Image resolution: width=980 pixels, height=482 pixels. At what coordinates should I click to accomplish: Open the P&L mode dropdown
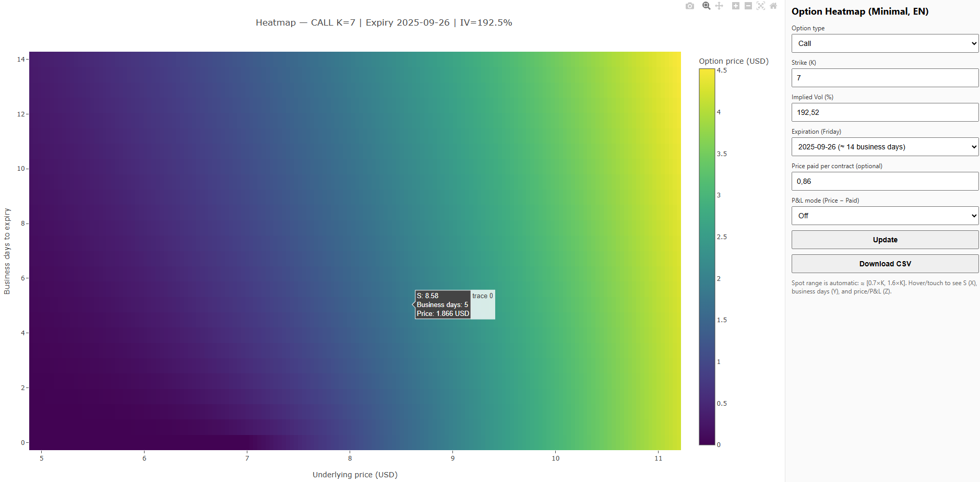[x=885, y=216]
